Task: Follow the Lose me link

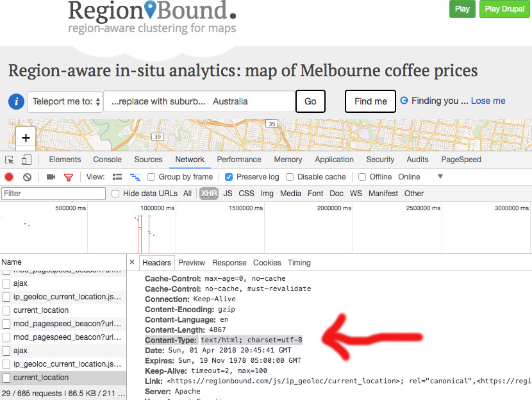Action: (x=488, y=101)
